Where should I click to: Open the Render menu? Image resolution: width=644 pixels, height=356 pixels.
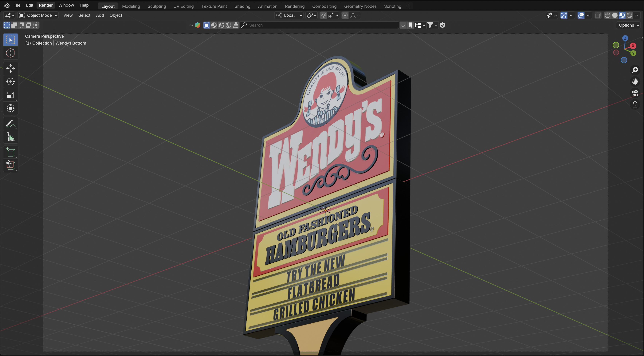click(x=46, y=5)
